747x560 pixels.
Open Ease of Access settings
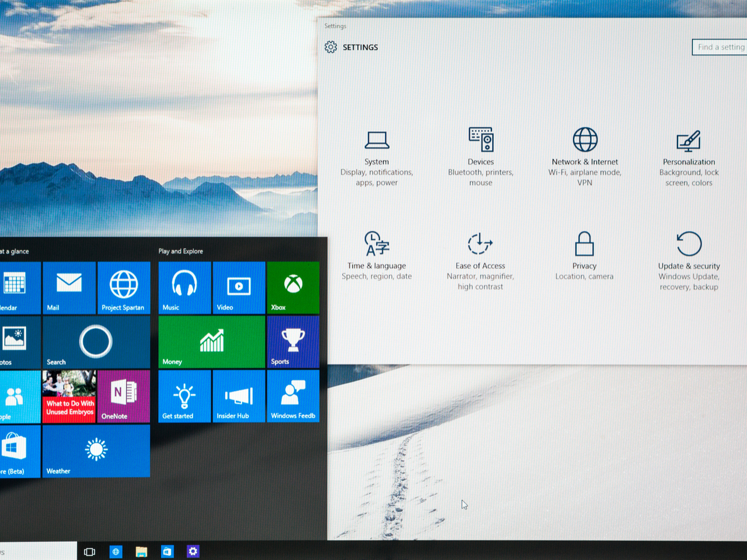coord(480,260)
